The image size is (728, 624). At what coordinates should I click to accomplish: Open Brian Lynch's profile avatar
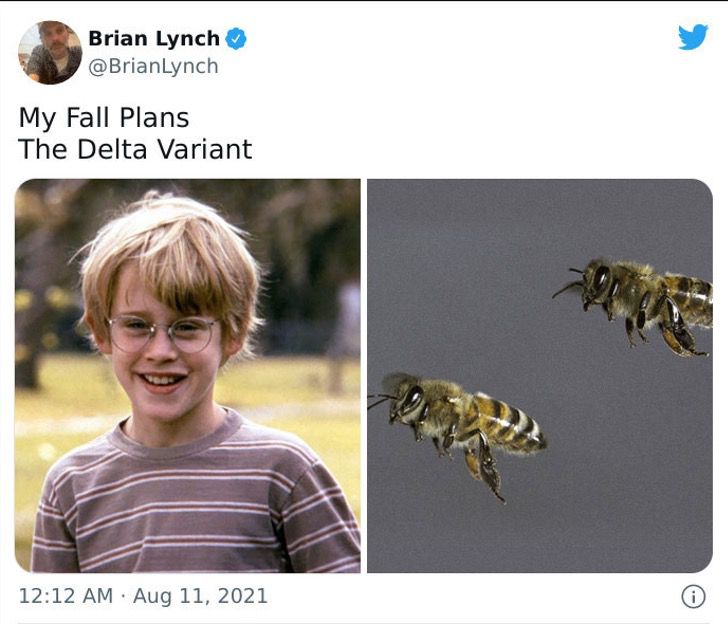pyautogui.click(x=50, y=52)
